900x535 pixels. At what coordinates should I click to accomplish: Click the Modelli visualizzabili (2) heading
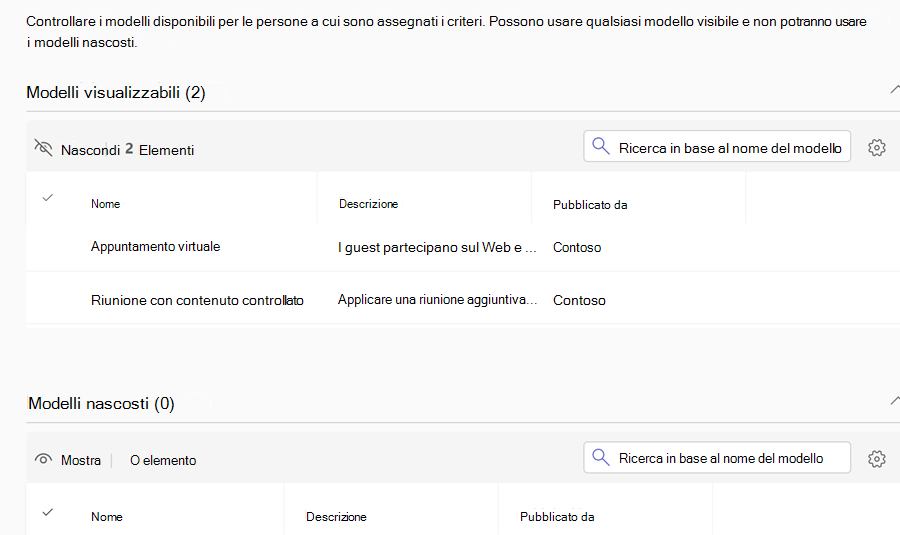[116, 92]
